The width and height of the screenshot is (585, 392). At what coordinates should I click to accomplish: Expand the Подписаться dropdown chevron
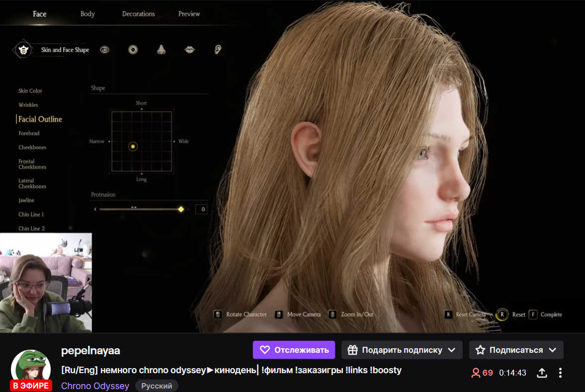tap(553, 350)
